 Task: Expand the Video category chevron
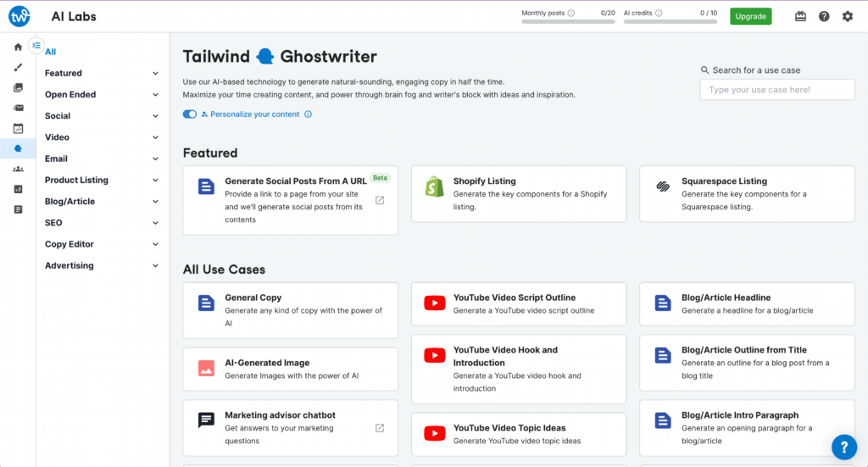(x=156, y=137)
